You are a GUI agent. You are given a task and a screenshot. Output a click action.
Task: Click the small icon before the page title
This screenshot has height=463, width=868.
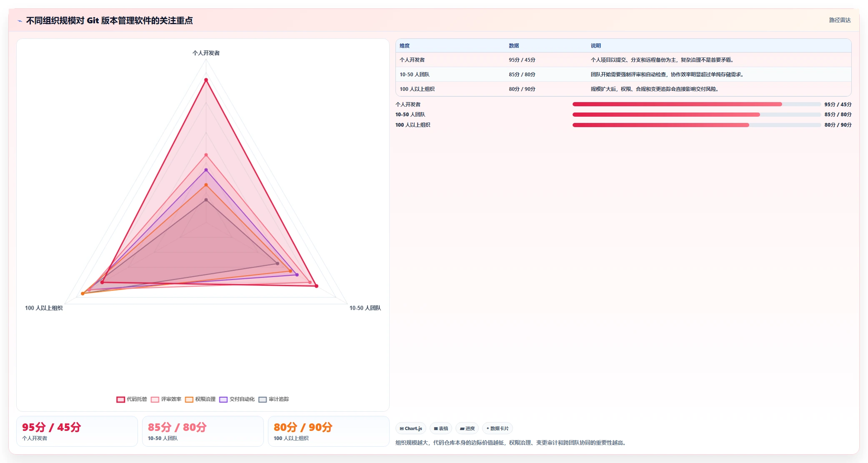(20, 21)
